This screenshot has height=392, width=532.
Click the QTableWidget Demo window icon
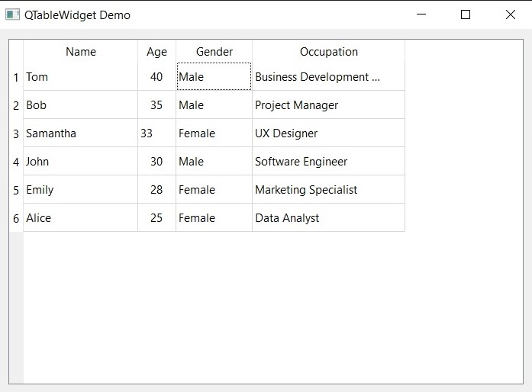click(12, 14)
